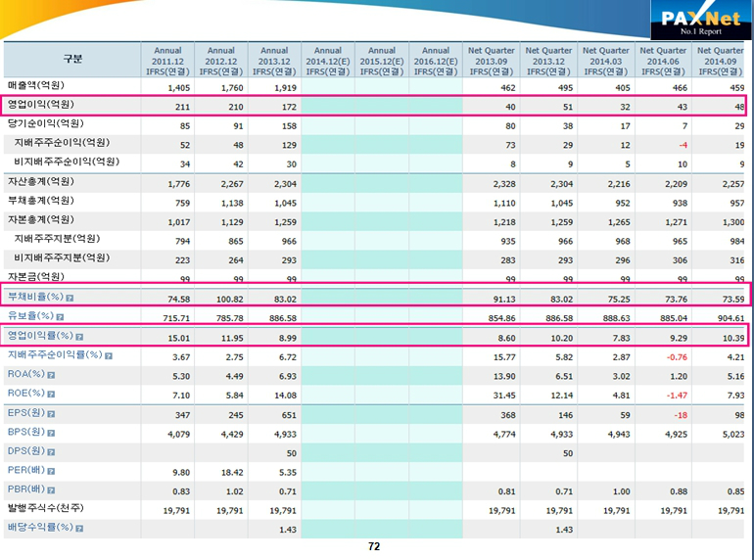Viewport: 754px width, 560px height.
Task: Select the Net Quarter 2014.09 column header
Action: pyautogui.click(x=721, y=61)
